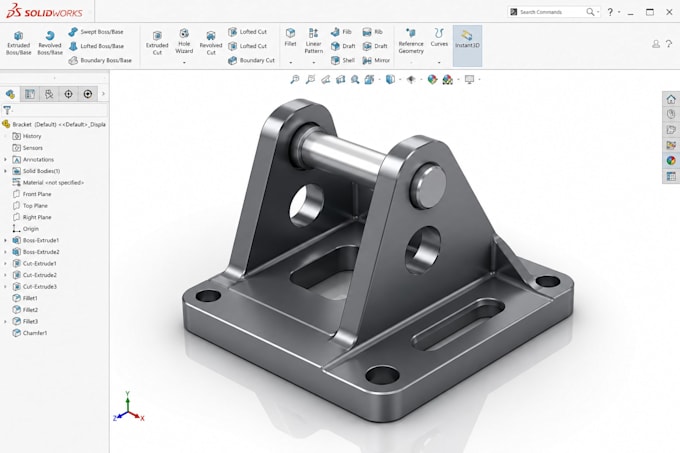This screenshot has height=453, width=680.
Task: Select the Fillet1 feature
Action: point(25,298)
